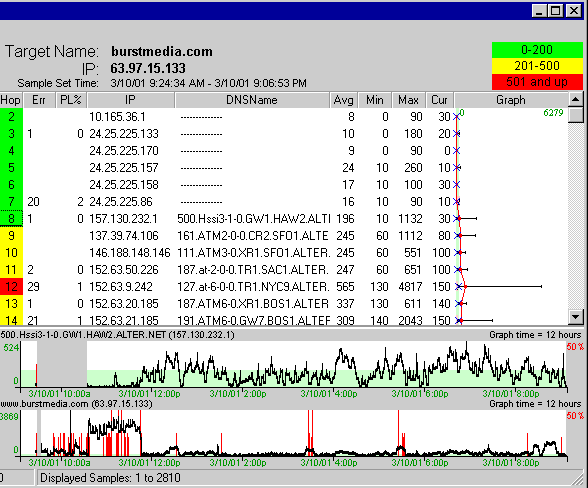Screen dimensions: 588x488
Task: Click DNS name 127.at-6-0-0.TR1.NYC9
Action: point(253,287)
